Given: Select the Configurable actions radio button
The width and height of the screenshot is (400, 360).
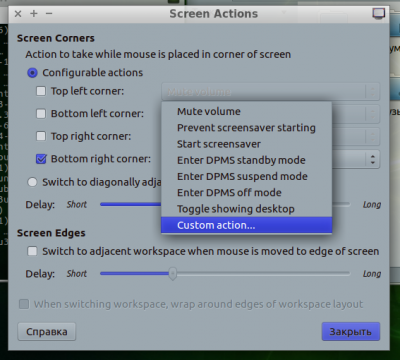Looking at the screenshot, I should pos(32,73).
